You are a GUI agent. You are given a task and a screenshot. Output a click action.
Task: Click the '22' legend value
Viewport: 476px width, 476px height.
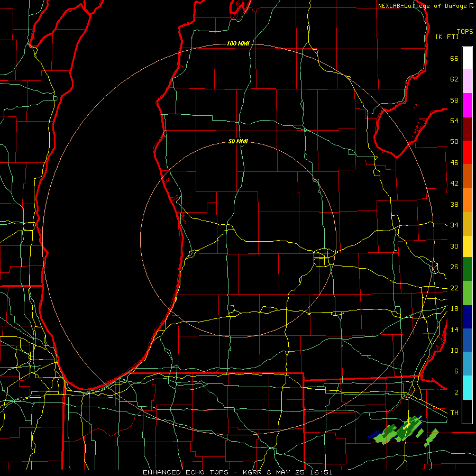coord(454,288)
